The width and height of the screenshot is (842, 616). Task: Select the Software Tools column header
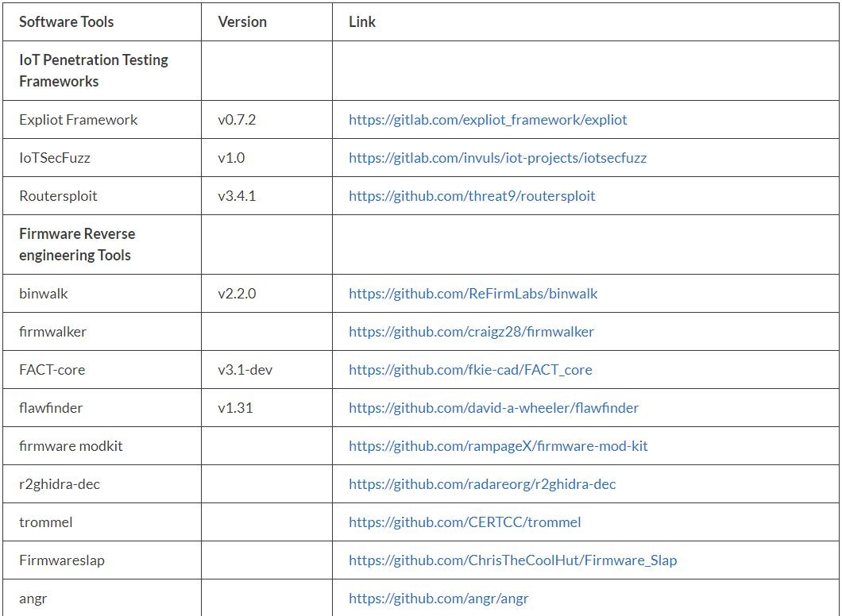(66, 22)
